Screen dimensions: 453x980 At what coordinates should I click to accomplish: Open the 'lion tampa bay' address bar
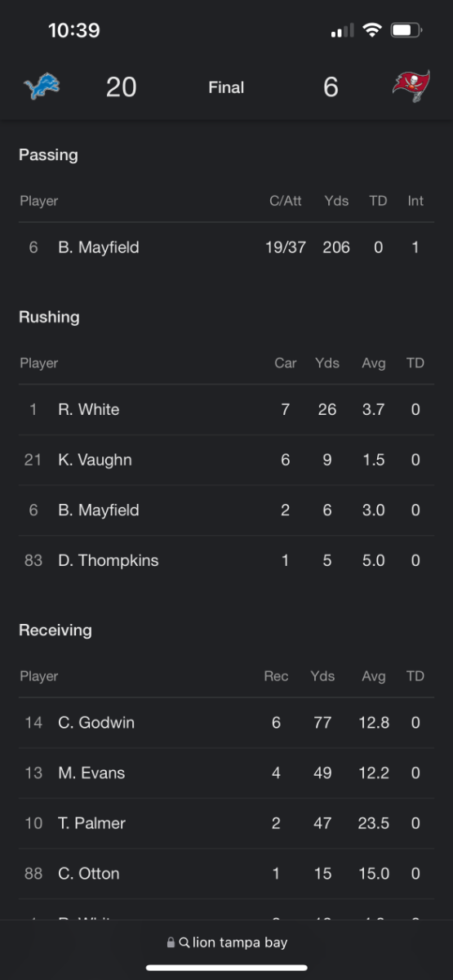click(227, 942)
